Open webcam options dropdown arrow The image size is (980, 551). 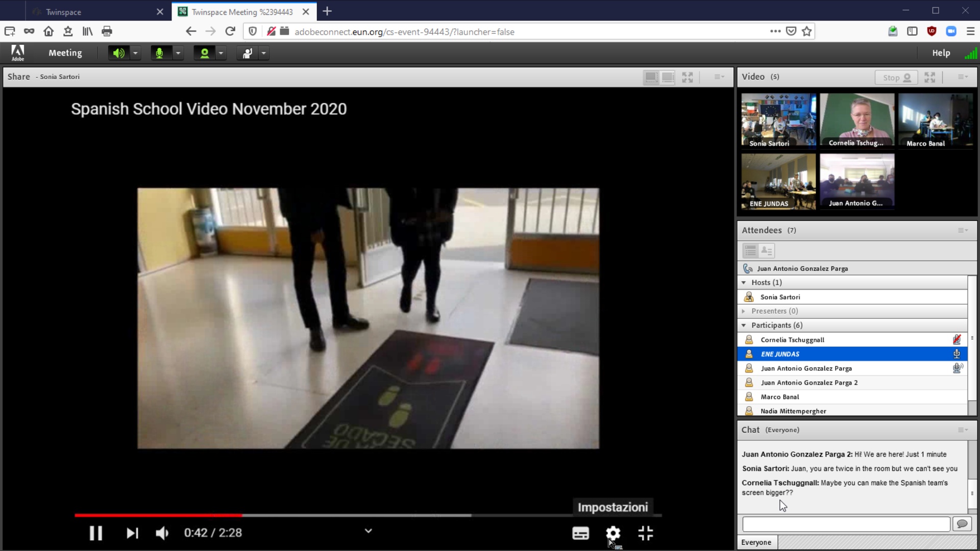[x=221, y=53]
